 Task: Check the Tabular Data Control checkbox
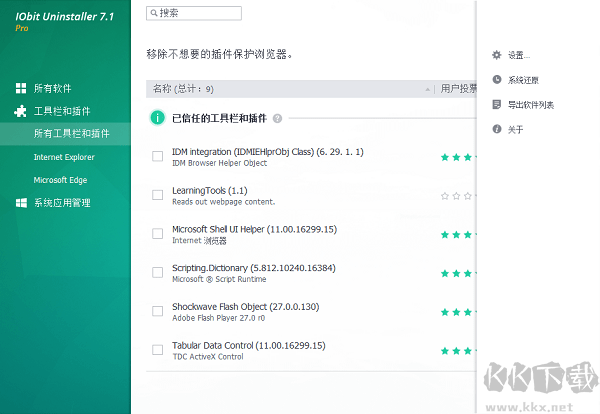point(157,350)
